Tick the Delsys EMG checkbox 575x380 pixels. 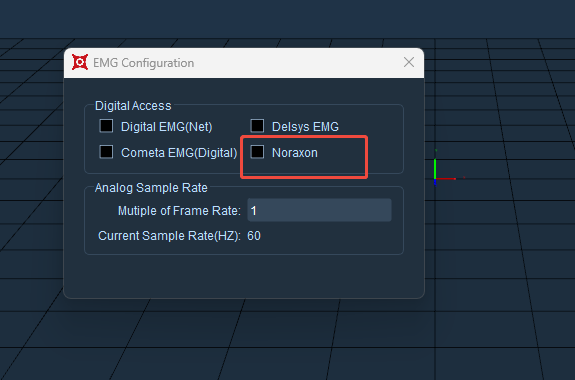(x=257, y=126)
